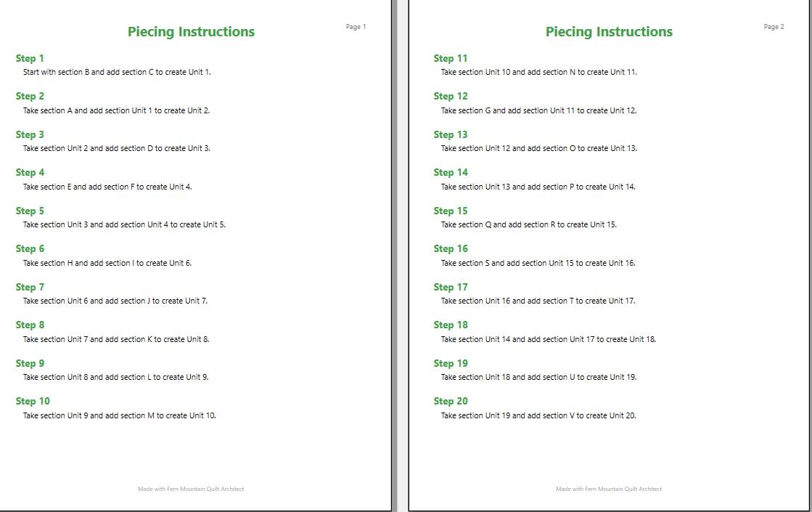Click the Page 2 label

pos(774,26)
